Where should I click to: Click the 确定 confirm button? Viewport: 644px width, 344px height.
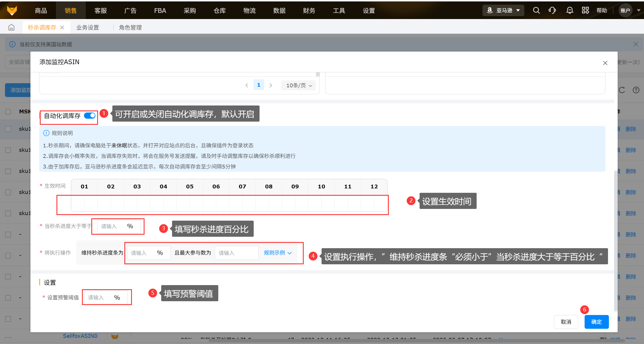[596, 322]
